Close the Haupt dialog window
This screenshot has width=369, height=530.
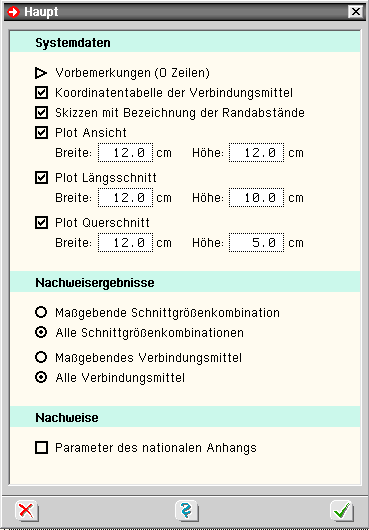click(355, 12)
